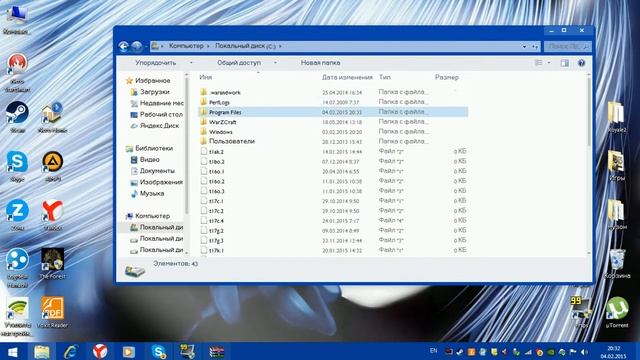Image resolution: width=640 pixels, height=360 pixels.
Task: Open the uTorrent desktop shortcut
Action: 617,312
